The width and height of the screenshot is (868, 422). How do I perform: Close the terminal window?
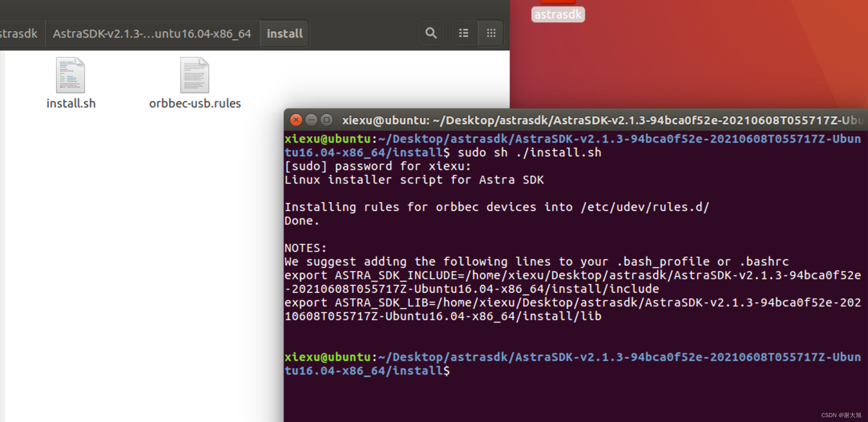[x=296, y=120]
